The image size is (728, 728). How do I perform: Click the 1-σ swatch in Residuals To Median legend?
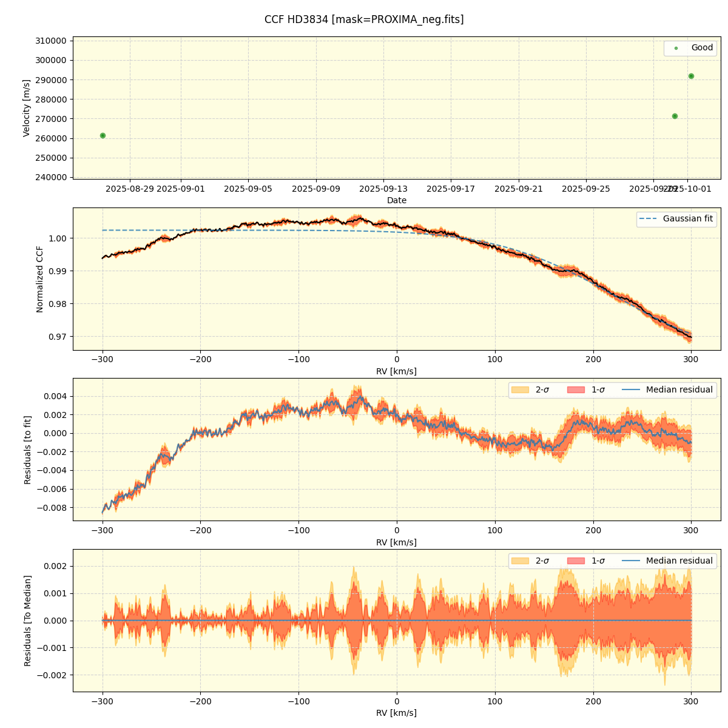[x=576, y=561]
